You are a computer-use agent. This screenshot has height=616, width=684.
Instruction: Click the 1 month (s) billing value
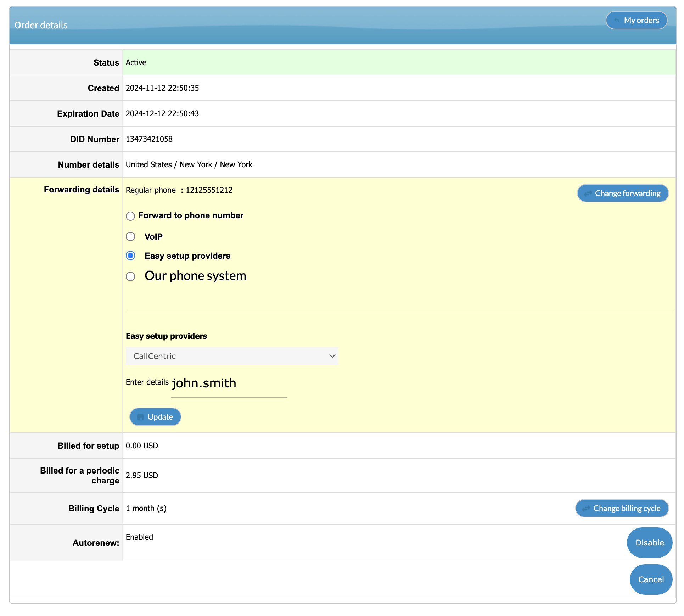146,508
